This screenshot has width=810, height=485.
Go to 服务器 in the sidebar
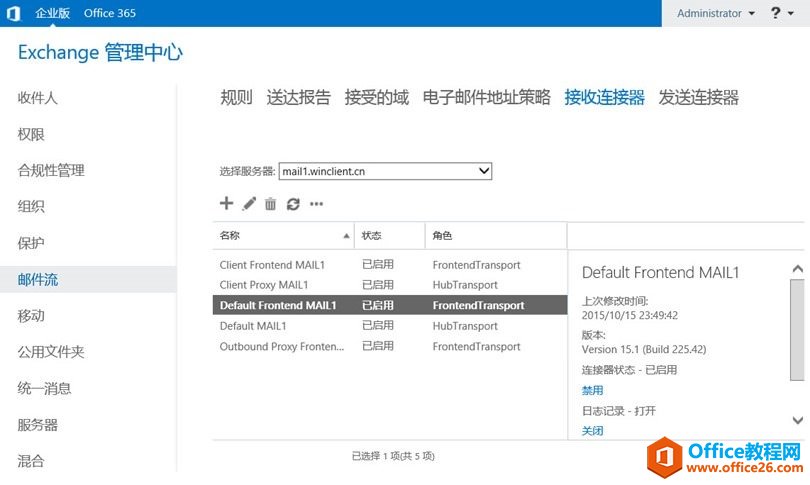click(38, 425)
